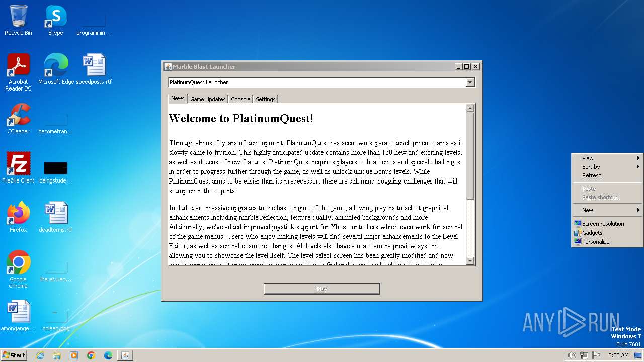Image resolution: width=644 pixels, height=362 pixels.
Task: Open the Action Center flag tray icon
Action: 597,355
